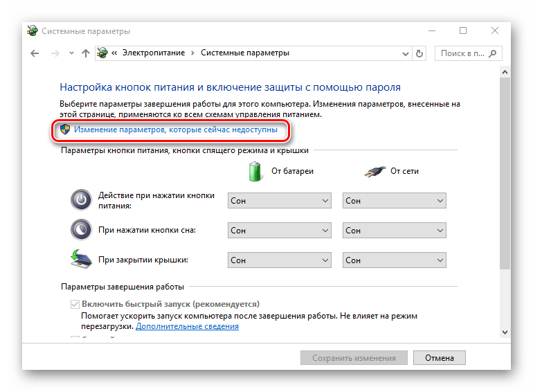Click label От батареи
Screen dimensions: 533x392
292,171
